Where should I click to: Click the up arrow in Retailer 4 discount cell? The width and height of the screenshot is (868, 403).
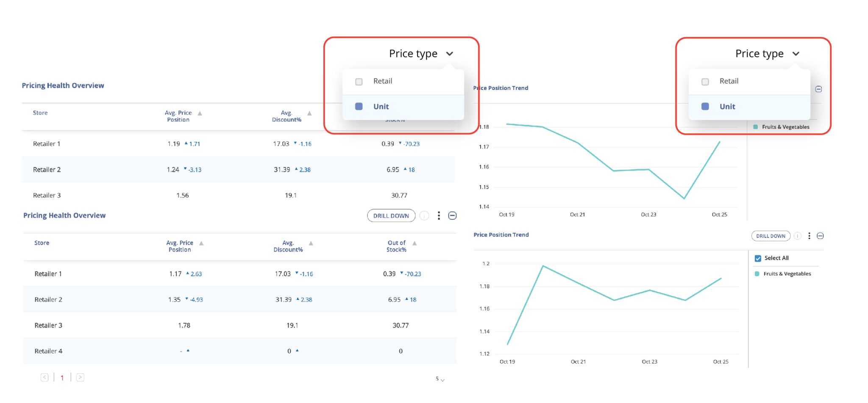[x=297, y=350]
